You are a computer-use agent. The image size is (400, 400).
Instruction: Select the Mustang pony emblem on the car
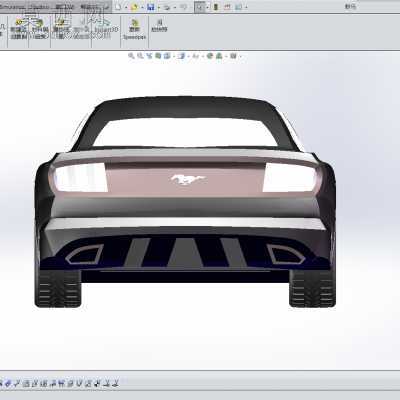[x=188, y=180]
